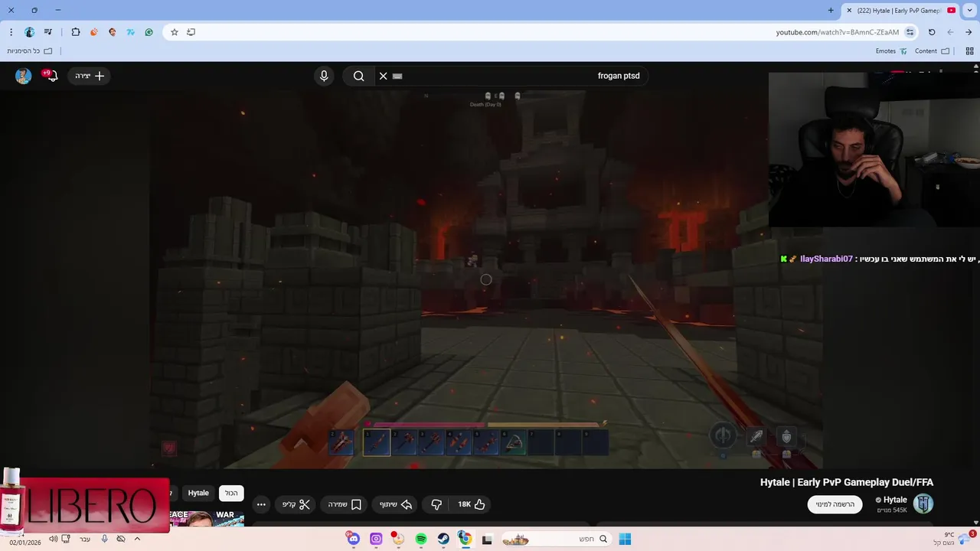Click the search field with frogan ptsd
Viewport: 980px width, 551px height.
point(511,76)
